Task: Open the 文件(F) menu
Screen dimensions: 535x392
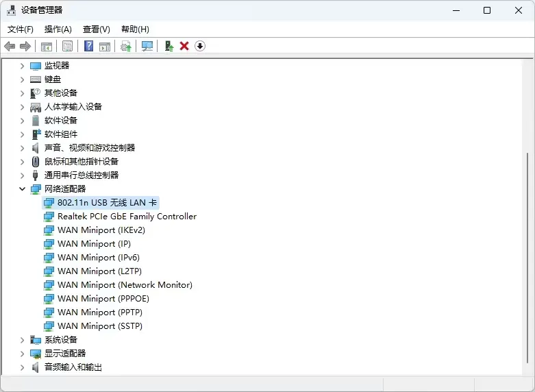Action: click(x=21, y=29)
